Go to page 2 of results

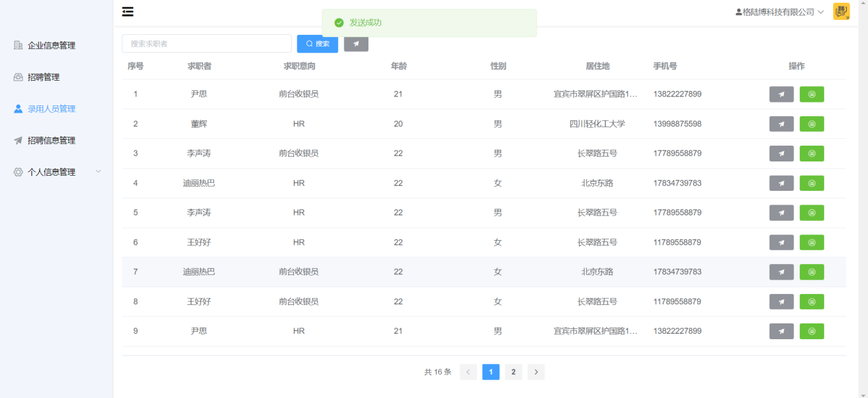(x=513, y=372)
